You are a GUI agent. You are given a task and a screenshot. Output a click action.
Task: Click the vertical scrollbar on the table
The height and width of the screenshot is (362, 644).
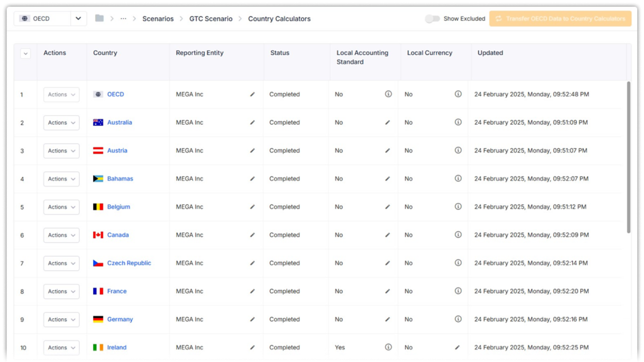(x=628, y=157)
